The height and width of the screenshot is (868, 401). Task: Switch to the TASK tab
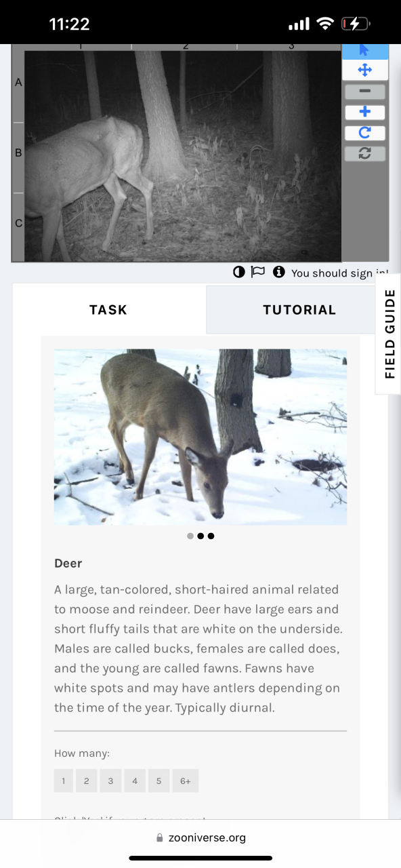[108, 309]
